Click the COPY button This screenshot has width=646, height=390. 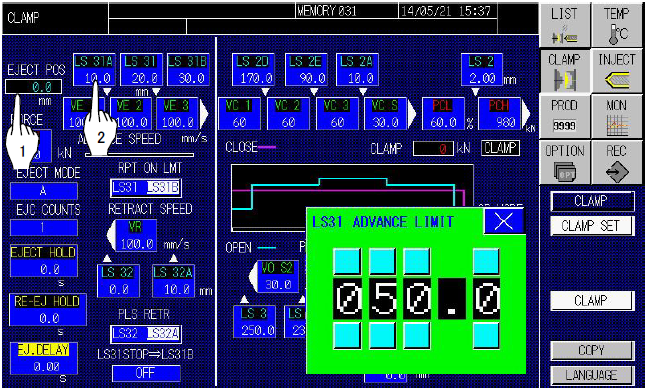[x=592, y=350]
